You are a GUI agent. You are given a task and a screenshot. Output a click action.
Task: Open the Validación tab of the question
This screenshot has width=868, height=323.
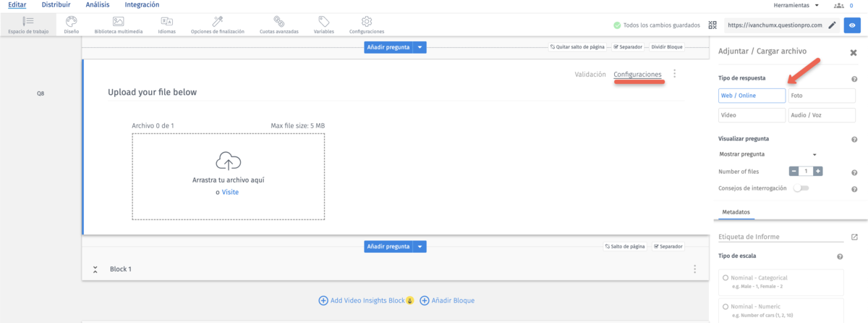590,75
